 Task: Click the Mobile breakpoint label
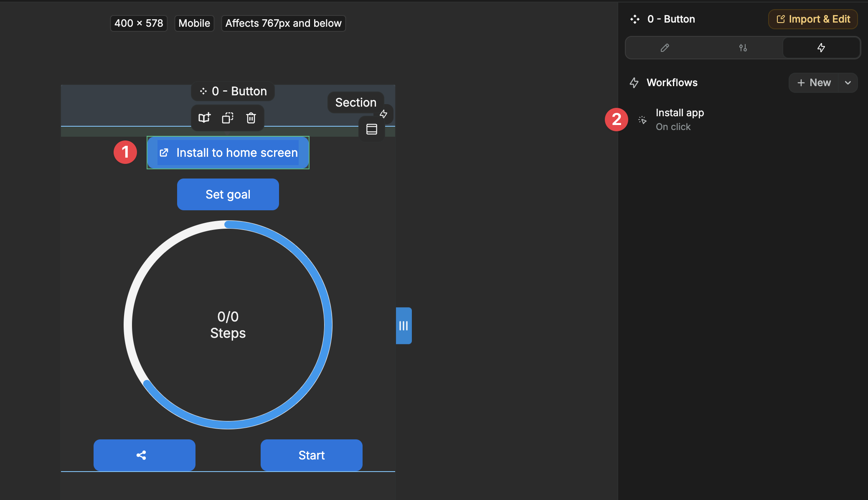194,23
